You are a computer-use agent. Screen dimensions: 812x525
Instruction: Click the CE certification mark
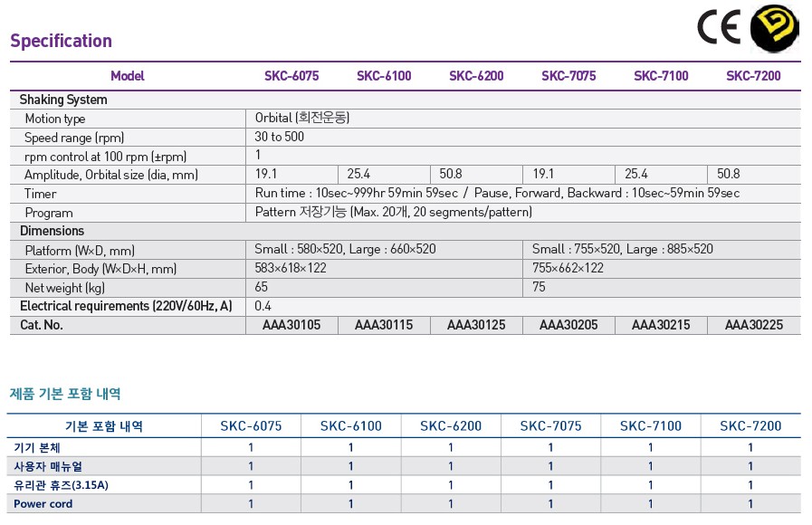(x=719, y=26)
